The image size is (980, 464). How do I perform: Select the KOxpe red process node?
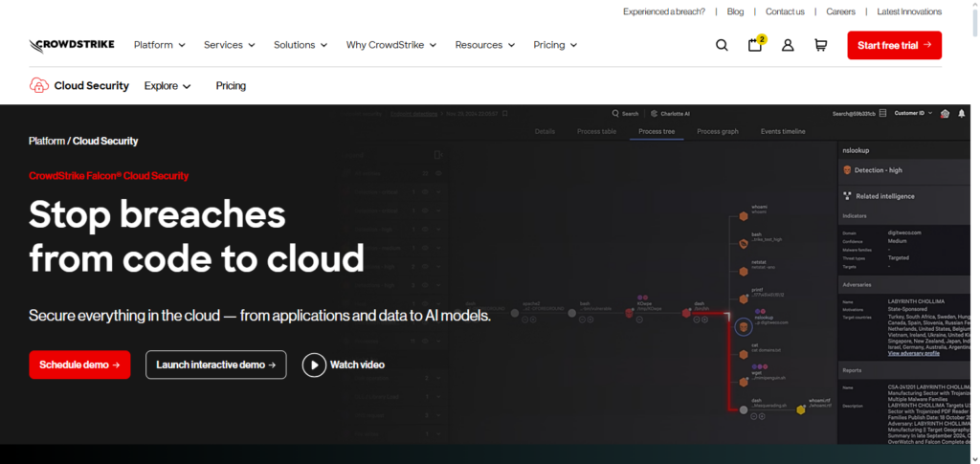click(630, 313)
